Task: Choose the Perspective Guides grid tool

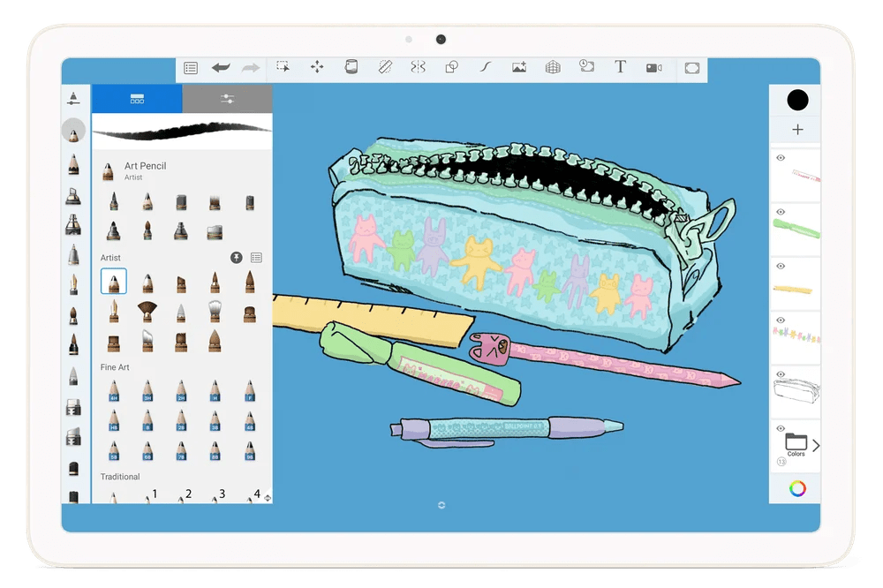Action: point(553,67)
